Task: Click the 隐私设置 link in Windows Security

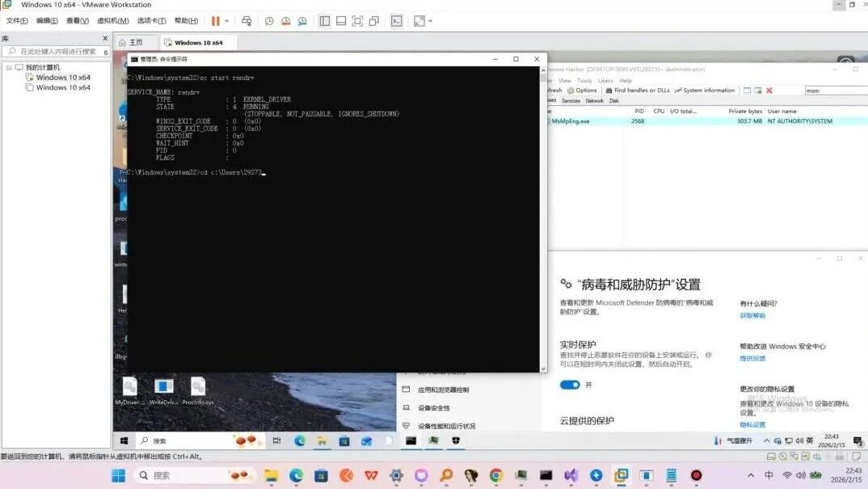Action: pos(753,425)
